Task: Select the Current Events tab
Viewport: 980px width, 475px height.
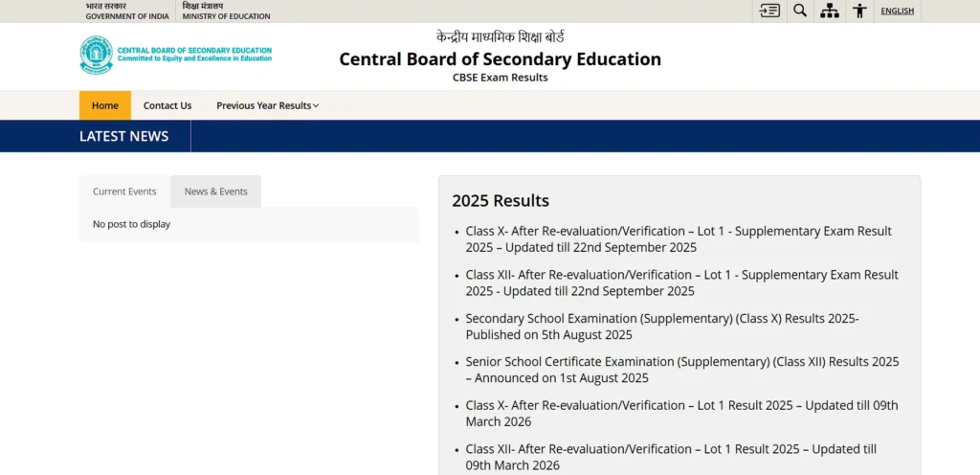Action: point(124,192)
